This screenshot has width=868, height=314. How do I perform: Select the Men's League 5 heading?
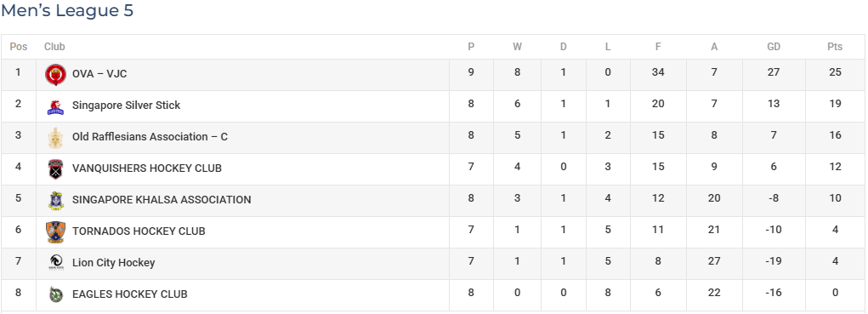67,10
